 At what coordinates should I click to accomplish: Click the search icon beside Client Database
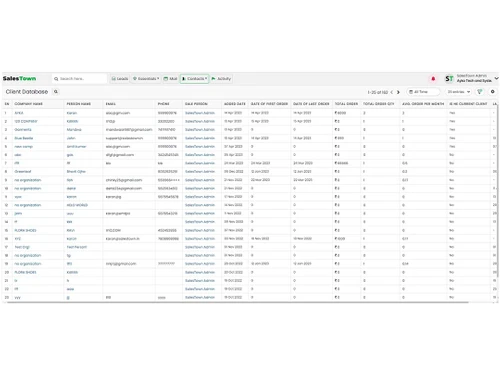click(56, 92)
